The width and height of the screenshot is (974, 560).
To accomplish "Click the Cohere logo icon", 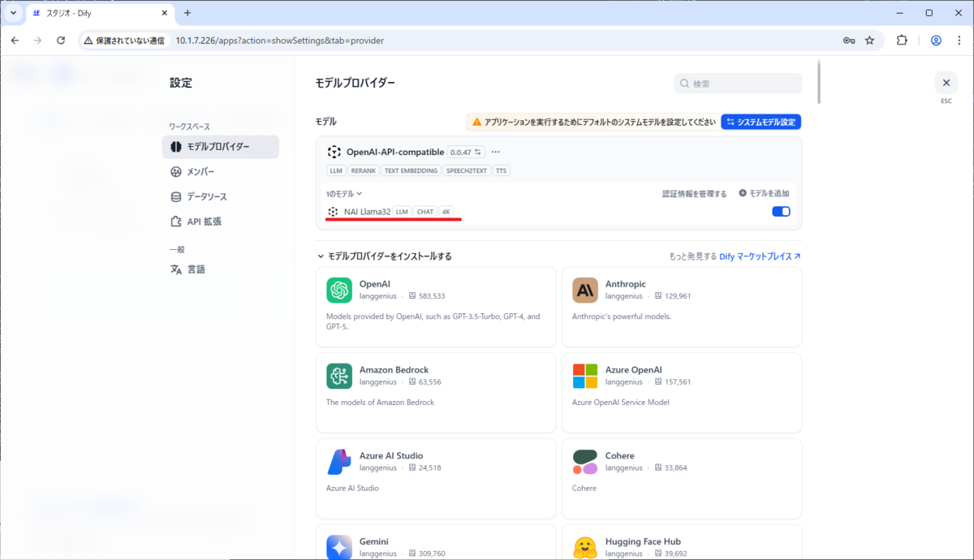I will click(585, 462).
